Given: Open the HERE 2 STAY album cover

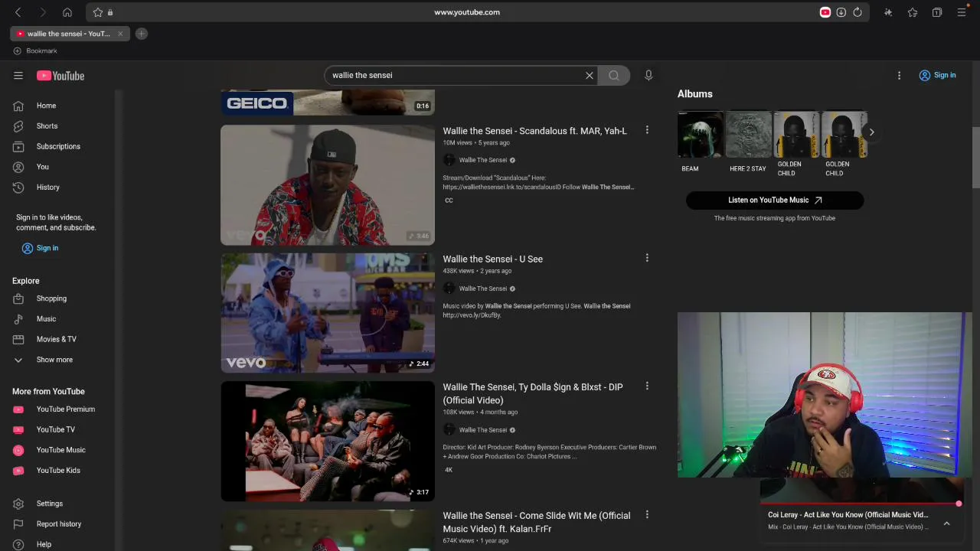Looking at the screenshot, I should (x=748, y=135).
